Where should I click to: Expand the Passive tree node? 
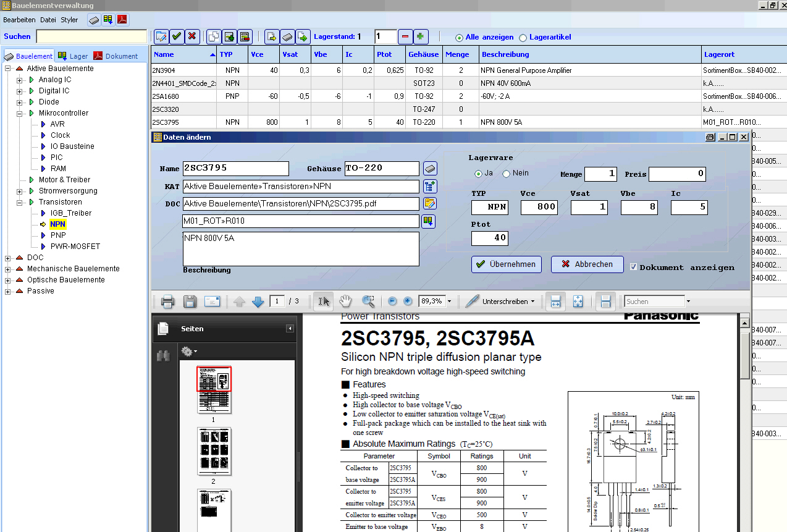[x=8, y=291]
